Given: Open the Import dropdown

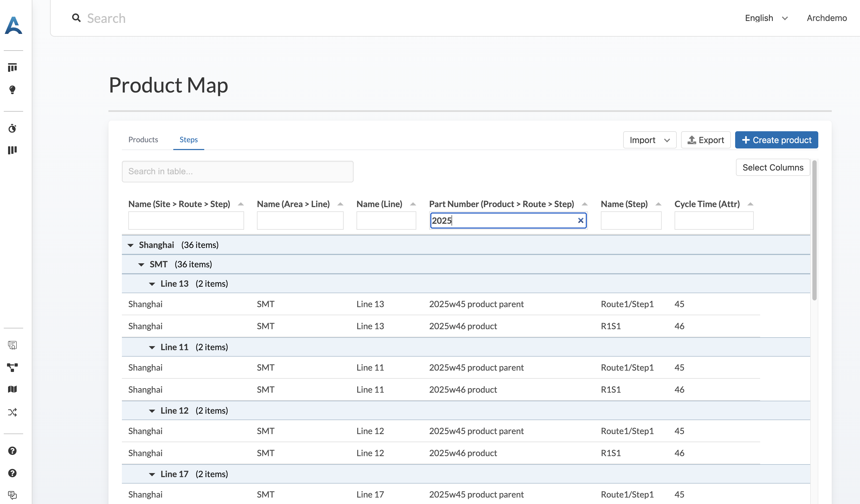Looking at the screenshot, I should [x=649, y=140].
